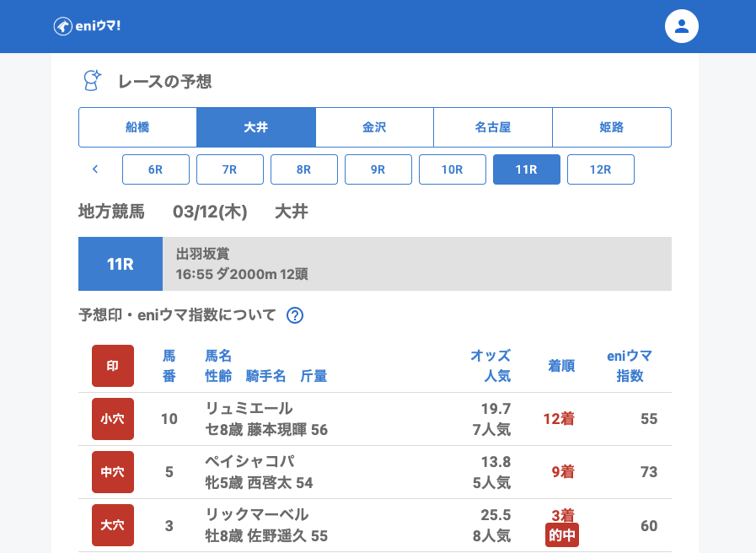Click the 印 column header badge

point(113,366)
